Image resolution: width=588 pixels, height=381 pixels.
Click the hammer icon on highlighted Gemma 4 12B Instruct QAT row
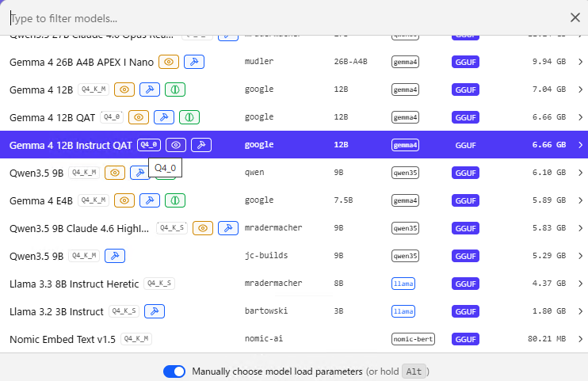(x=201, y=145)
